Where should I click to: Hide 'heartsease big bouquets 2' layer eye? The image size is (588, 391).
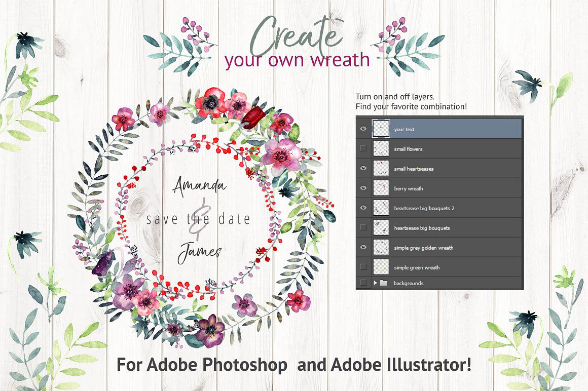point(363,208)
